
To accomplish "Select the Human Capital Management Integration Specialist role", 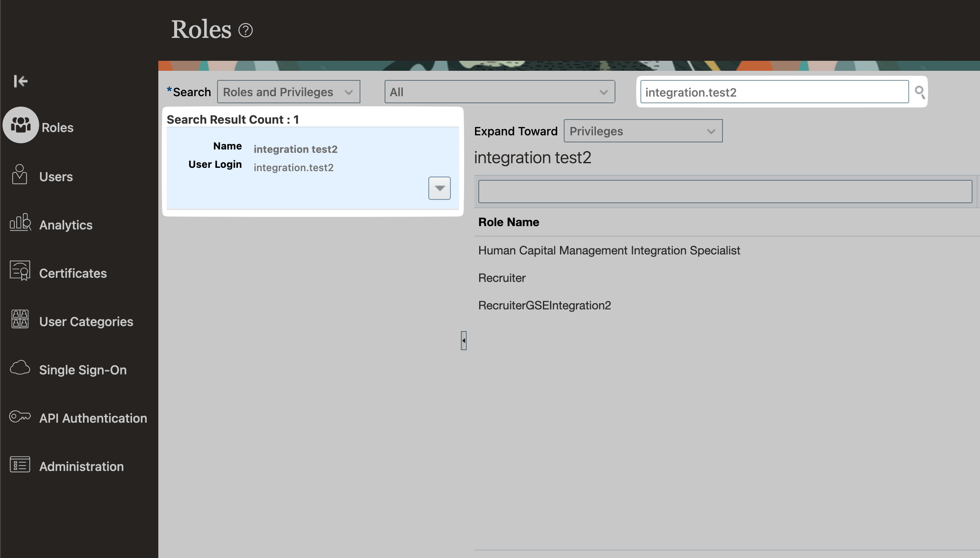I will [x=609, y=250].
